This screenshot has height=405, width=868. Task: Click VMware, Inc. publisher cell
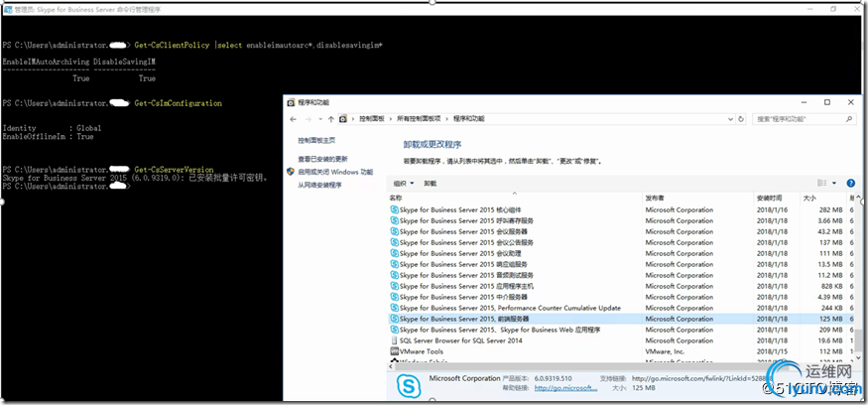[665, 351]
